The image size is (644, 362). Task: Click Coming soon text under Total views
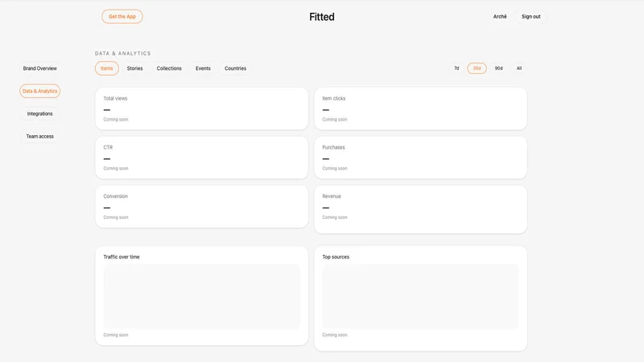(116, 119)
